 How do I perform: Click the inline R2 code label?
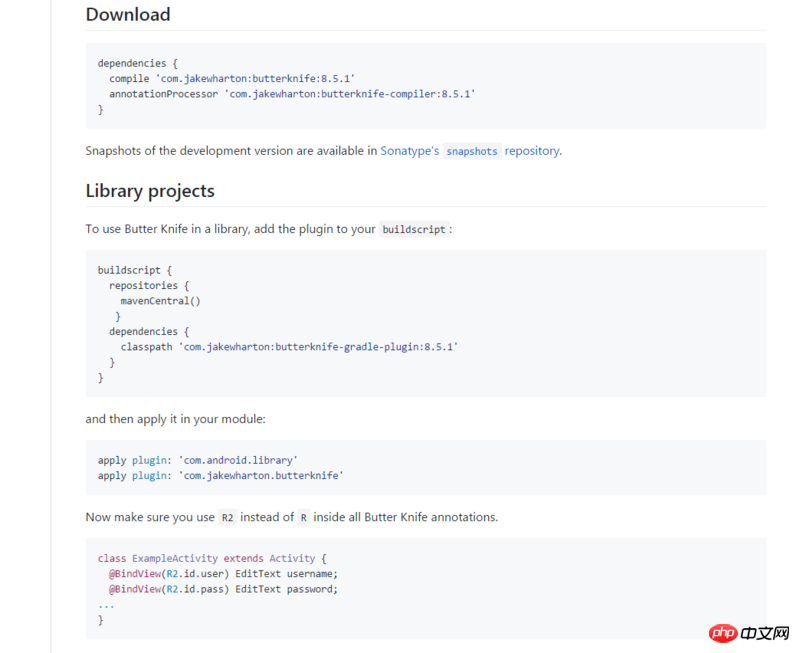coord(228,518)
